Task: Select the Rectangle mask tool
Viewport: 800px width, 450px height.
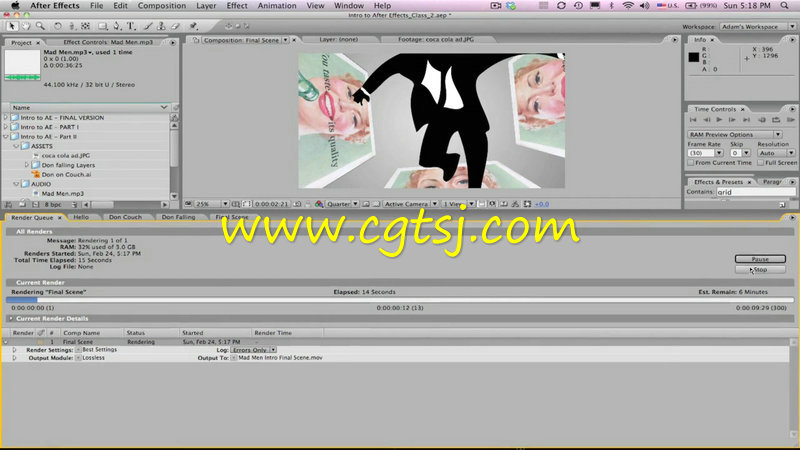Action: [103, 26]
